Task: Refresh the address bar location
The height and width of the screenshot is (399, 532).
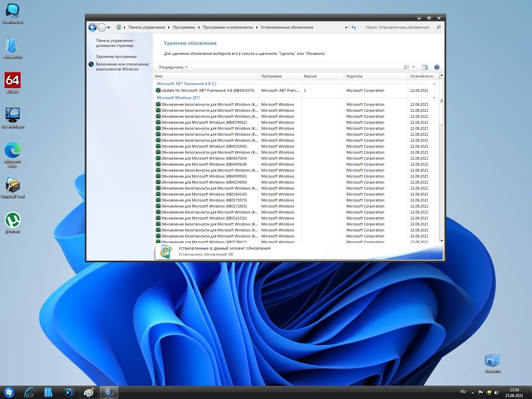Action: coord(354,27)
